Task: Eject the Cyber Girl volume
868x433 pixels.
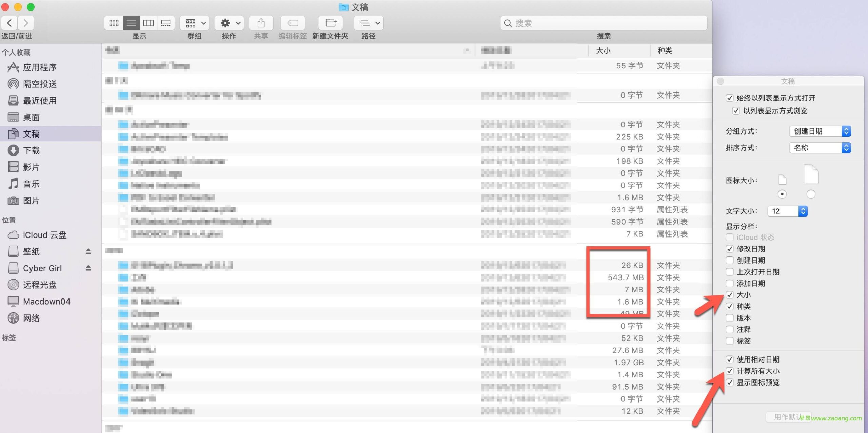Action: tap(88, 268)
